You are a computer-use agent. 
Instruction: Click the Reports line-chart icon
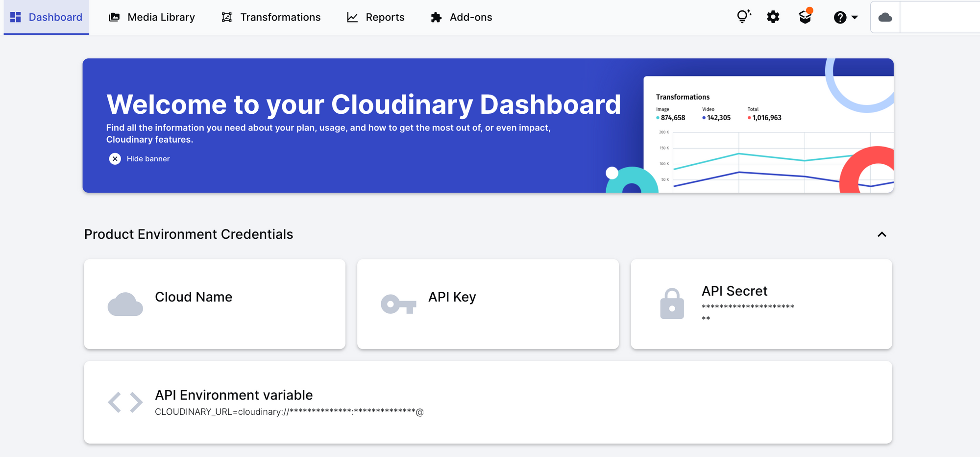[352, 17]
